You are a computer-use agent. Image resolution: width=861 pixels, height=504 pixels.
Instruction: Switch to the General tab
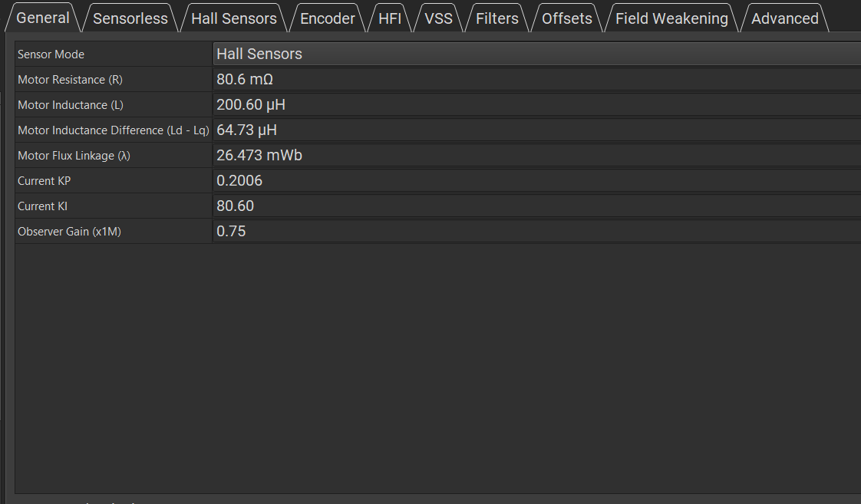click(43, 18)
